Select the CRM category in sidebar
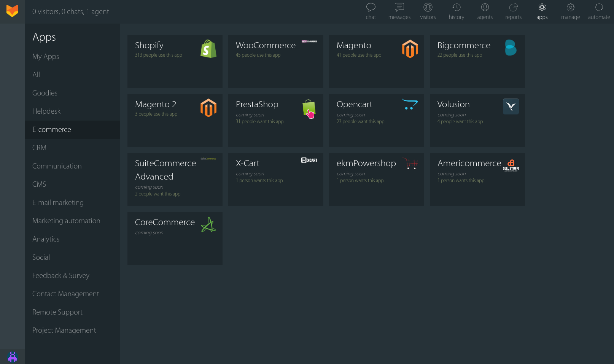Viewport: 614px width, 364px height. click(39, 148)
